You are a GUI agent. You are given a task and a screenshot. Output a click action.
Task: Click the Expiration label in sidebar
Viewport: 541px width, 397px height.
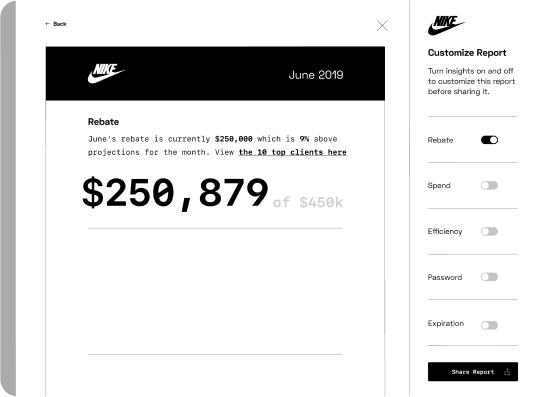click(446, 324)
